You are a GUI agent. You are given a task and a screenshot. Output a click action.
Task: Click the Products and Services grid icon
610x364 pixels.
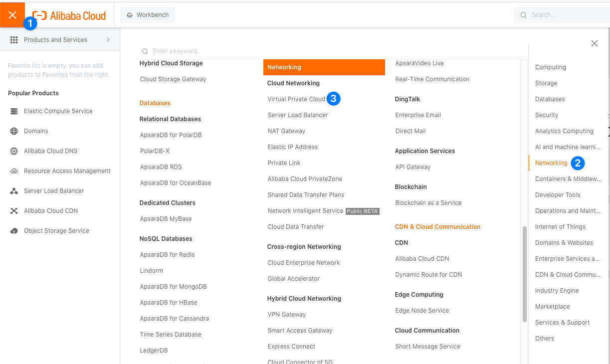coord(14,40)
